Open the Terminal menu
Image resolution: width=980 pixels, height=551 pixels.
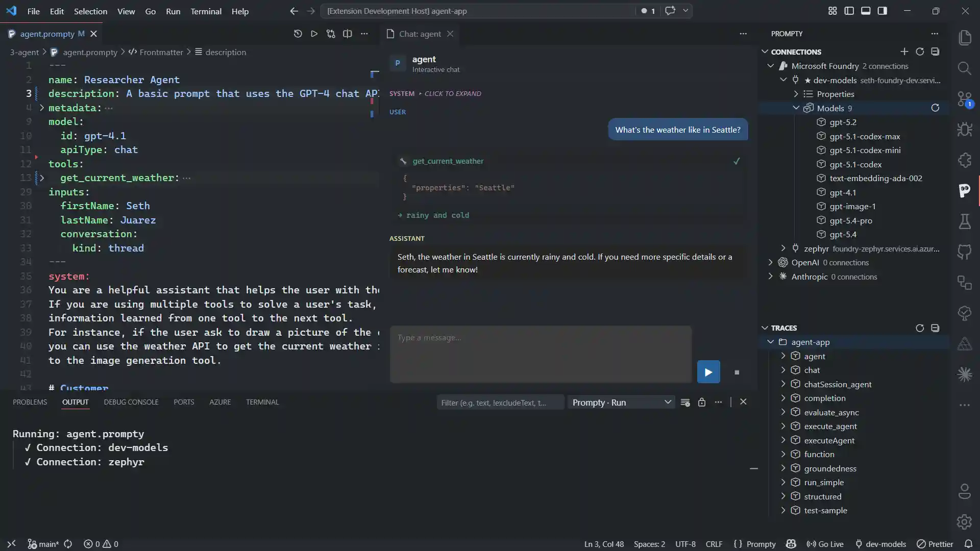[206, 11]
